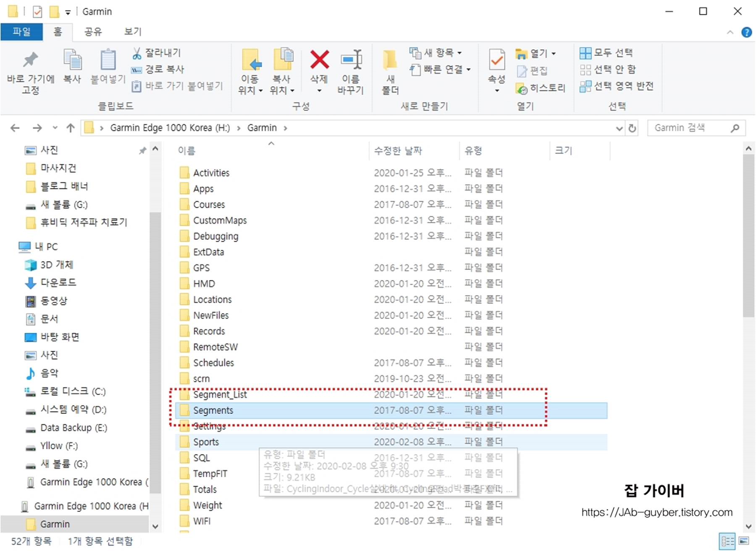The image size is (756, 551).
Task: Open 블로그 배너 folder in sidebar
Action: tap(64, 186)
